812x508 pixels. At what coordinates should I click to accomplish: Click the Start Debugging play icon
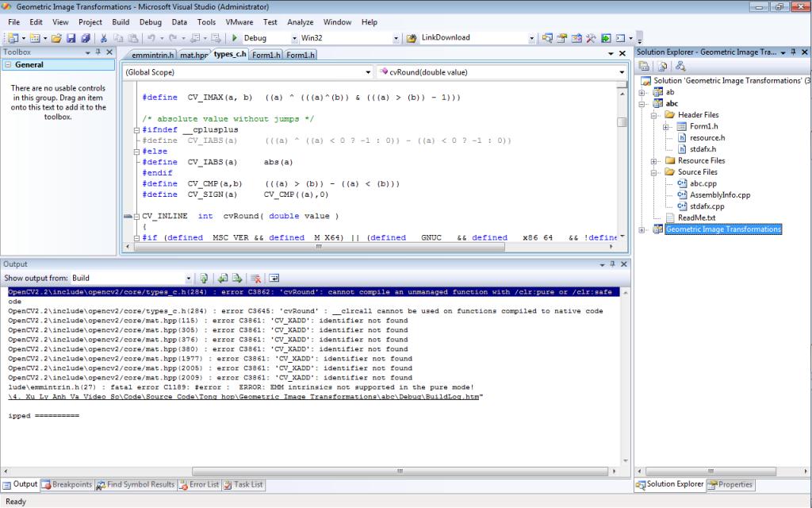[235, 37]
